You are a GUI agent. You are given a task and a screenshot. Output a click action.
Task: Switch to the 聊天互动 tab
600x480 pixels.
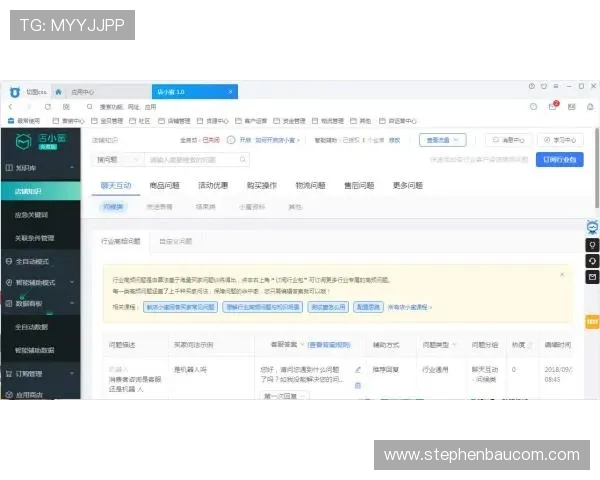116,186
